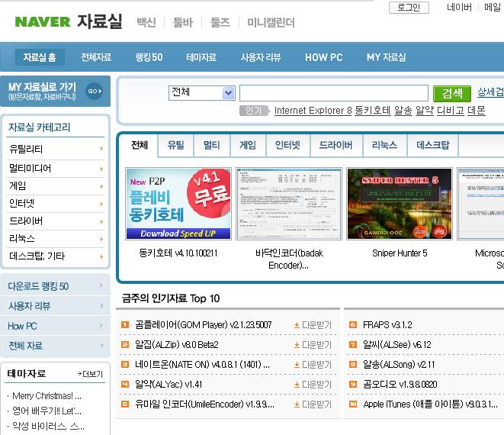The height and width of the screenshot is (435, 504).
Task: Expand the 드라이버 sidebar category arrow
Action: [x=101, y=221]
